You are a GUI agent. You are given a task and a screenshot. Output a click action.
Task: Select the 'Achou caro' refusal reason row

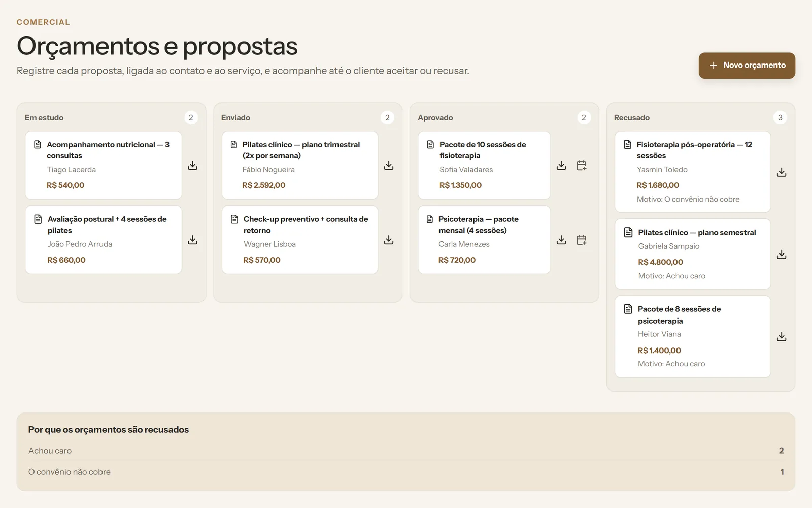click(406, 451)
